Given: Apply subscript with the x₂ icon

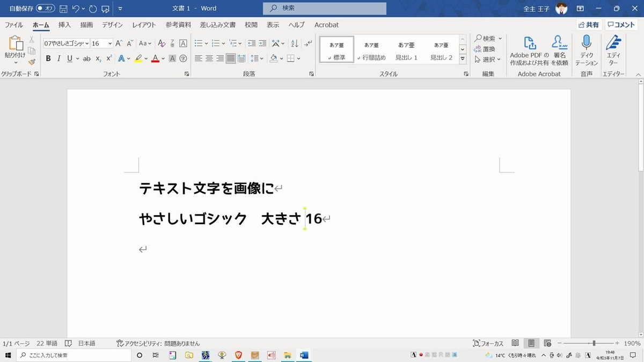Looking at the screenshot, I should point(99,58).
